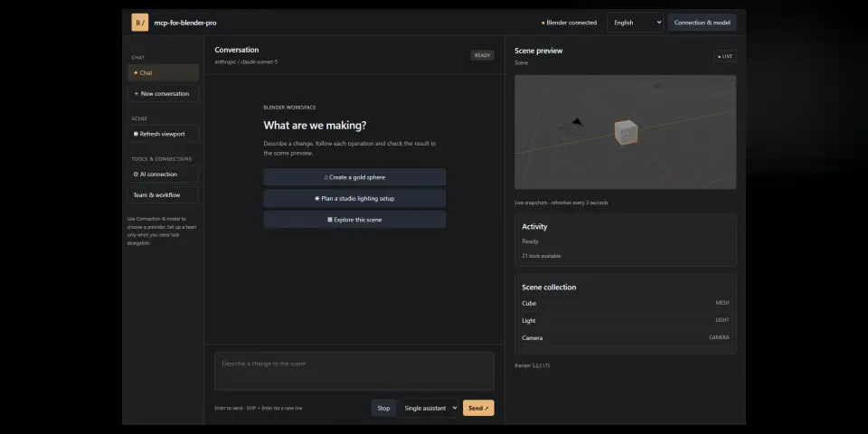Start a New conversation

pos(164,93)
